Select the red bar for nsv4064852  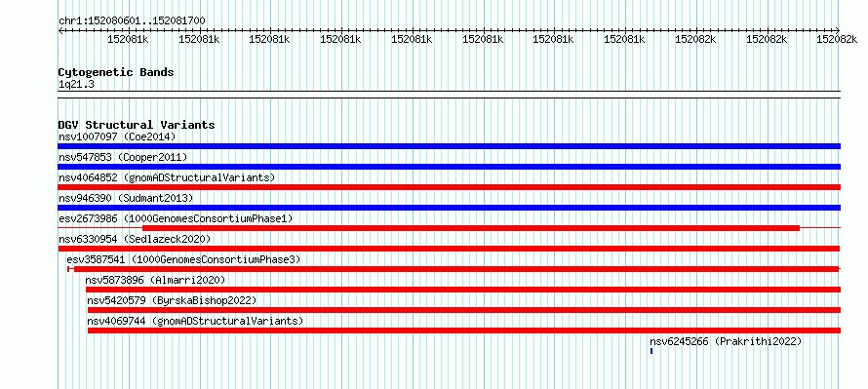[449, 187]
